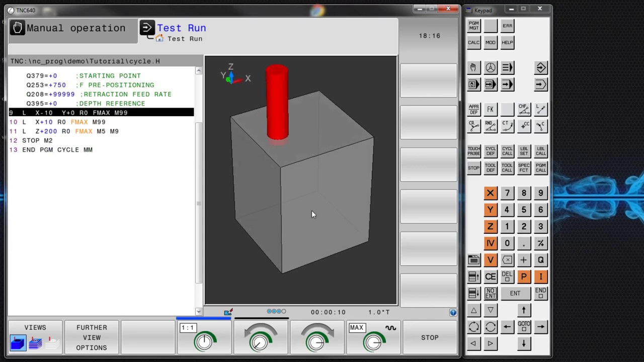Screen dimensions: 644x362
Task: Click the MOD key on keypad
Action: tap(491, 43)
